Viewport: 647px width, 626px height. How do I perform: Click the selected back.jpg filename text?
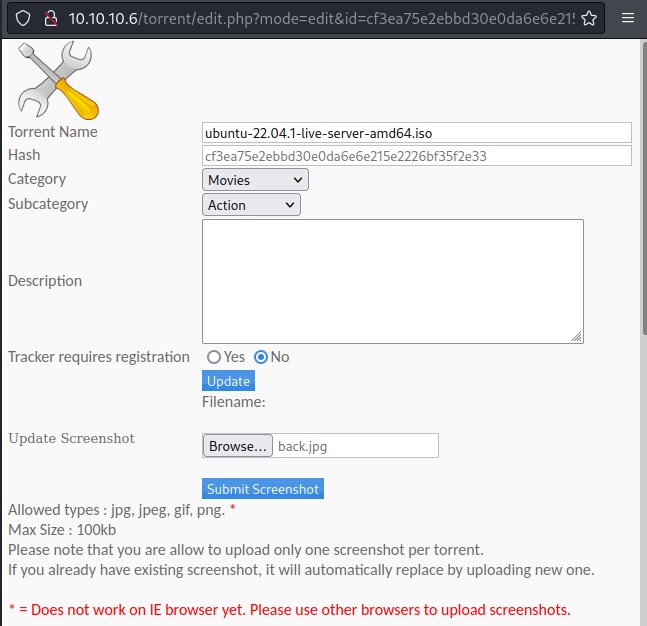[303, 447]
